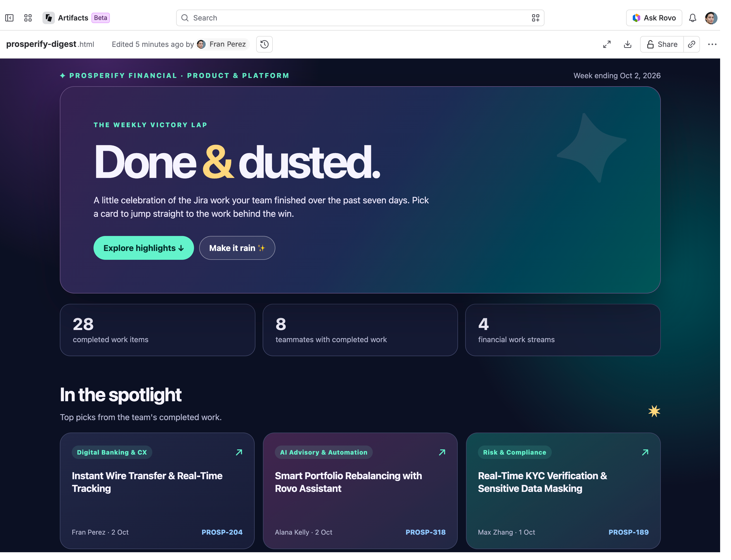Focus the Search field
This screenshot has width=731, height=560.
[360, 18]
